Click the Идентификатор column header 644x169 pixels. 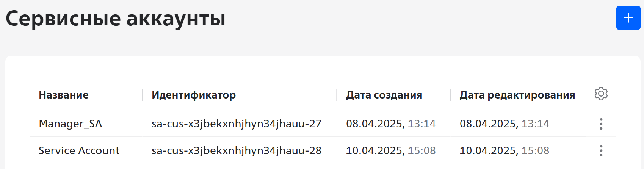[x=194, y=95]
